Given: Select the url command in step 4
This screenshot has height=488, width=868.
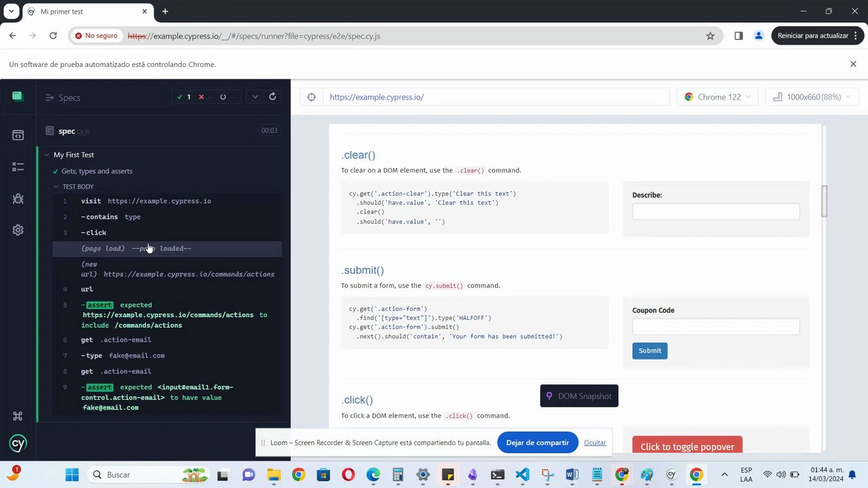Looking at the screenshot, I should click(167, 289).
